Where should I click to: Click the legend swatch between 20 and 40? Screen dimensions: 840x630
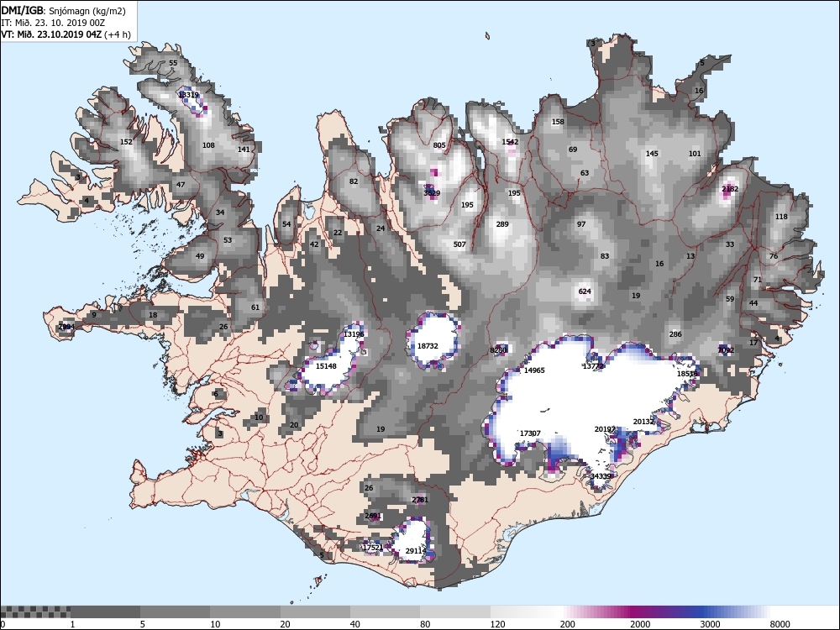tap(315, 612)
